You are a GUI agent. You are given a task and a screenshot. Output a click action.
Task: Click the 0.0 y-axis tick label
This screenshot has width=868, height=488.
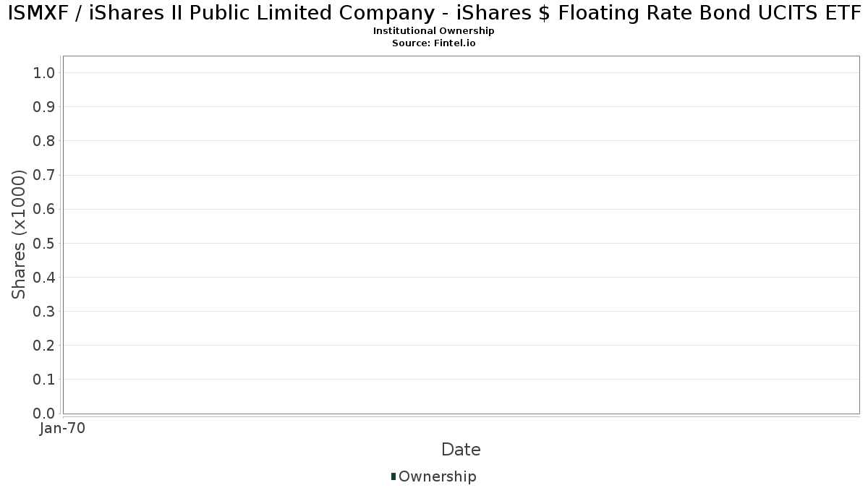click(44, 414)
